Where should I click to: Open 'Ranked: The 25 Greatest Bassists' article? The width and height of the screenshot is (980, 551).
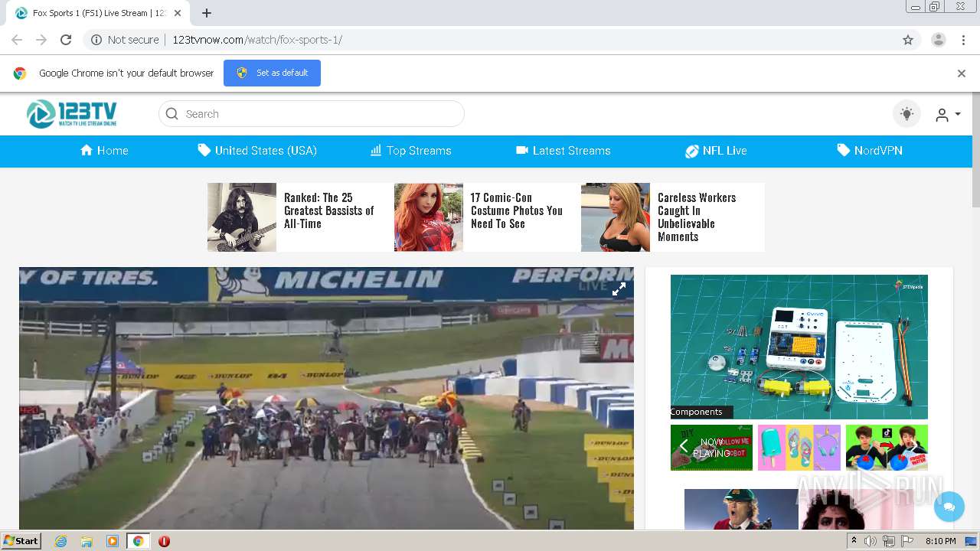[x=329, y=210]
